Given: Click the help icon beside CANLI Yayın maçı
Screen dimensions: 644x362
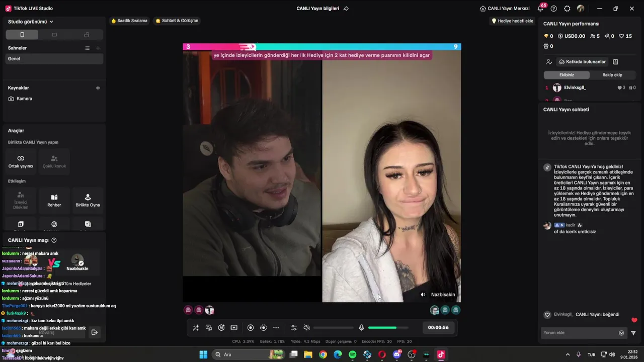Looking at the screenshot, I should point(54,240).
